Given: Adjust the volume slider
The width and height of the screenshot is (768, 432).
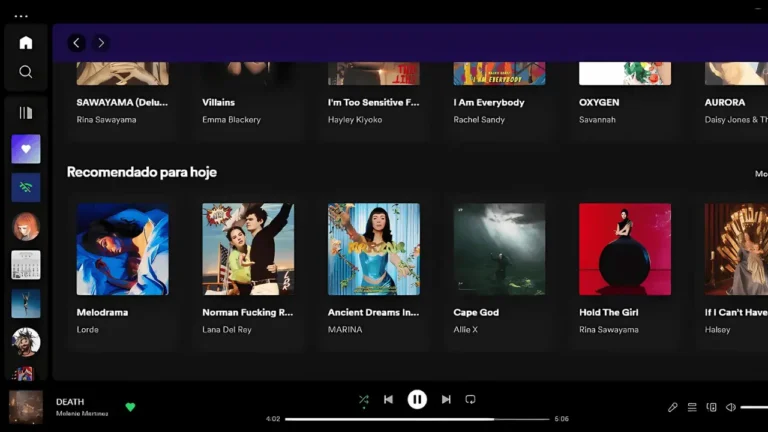Looking at the screenshot, I should (x=754, y=407).
